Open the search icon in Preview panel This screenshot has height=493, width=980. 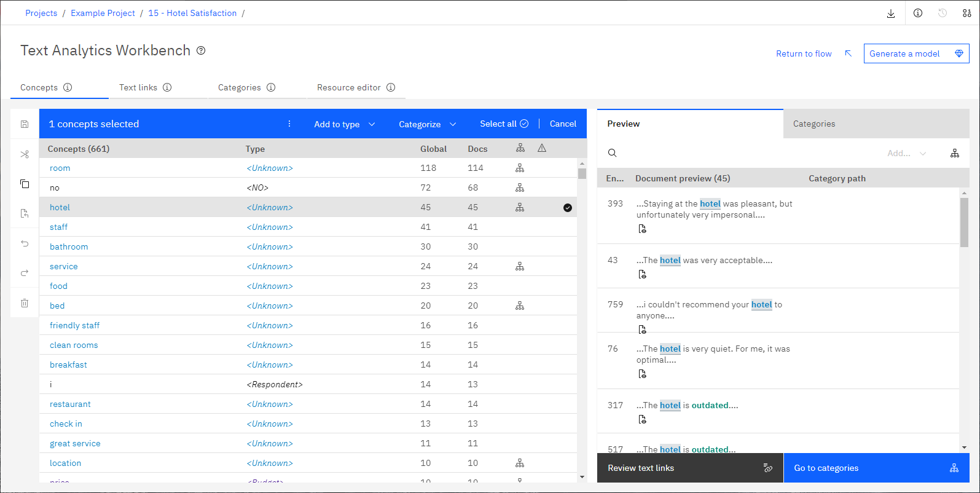(612, 153)
